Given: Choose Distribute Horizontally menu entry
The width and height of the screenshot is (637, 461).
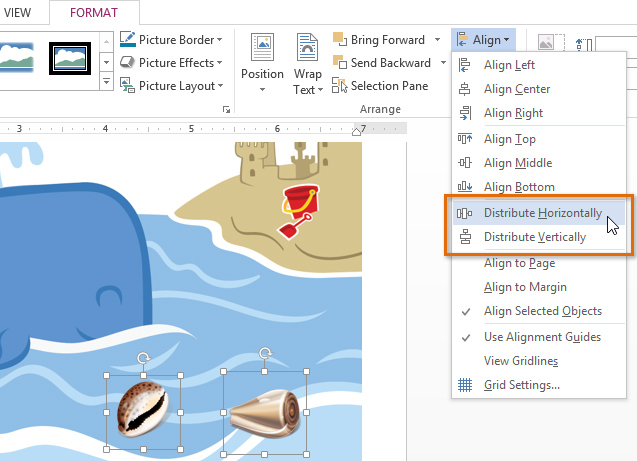Looking at the screenshot, I should point(539,213).
